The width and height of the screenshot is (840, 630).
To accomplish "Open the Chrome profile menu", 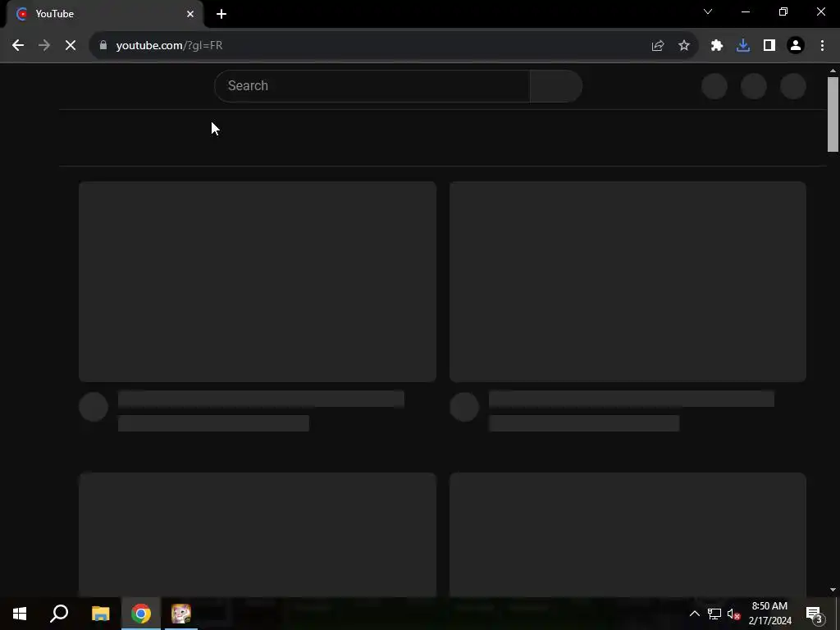I will (796, 46).
